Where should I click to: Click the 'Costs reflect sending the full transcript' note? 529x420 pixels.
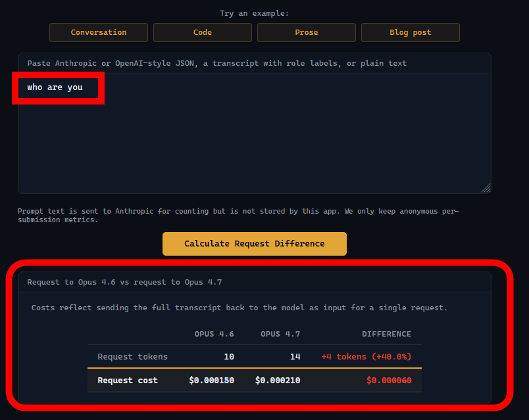239,308
